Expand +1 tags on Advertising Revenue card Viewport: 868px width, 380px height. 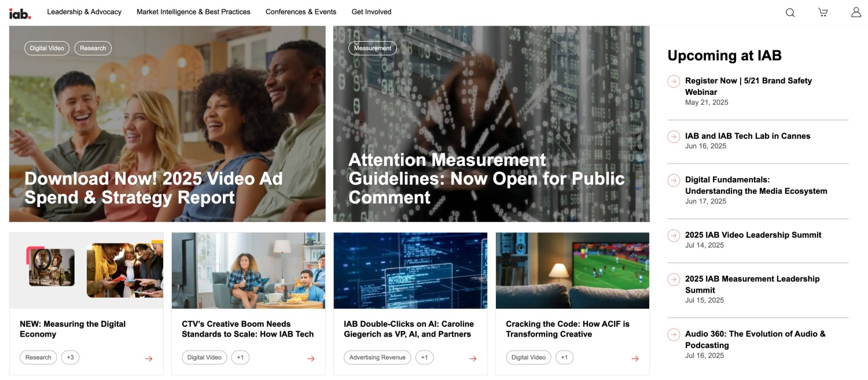(424, 357)
